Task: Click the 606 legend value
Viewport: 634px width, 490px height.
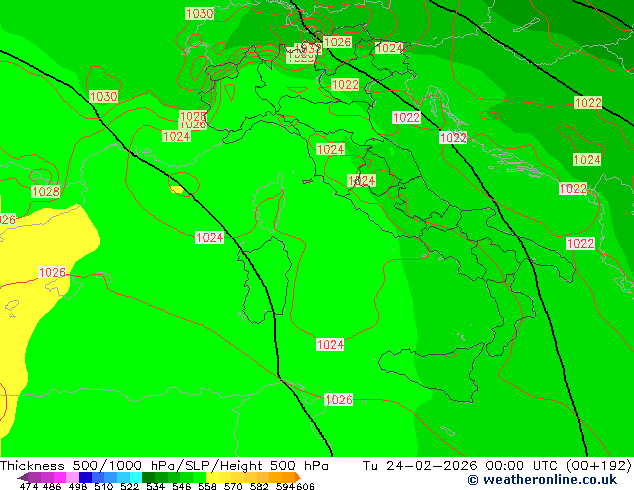Action: (305, 486)
